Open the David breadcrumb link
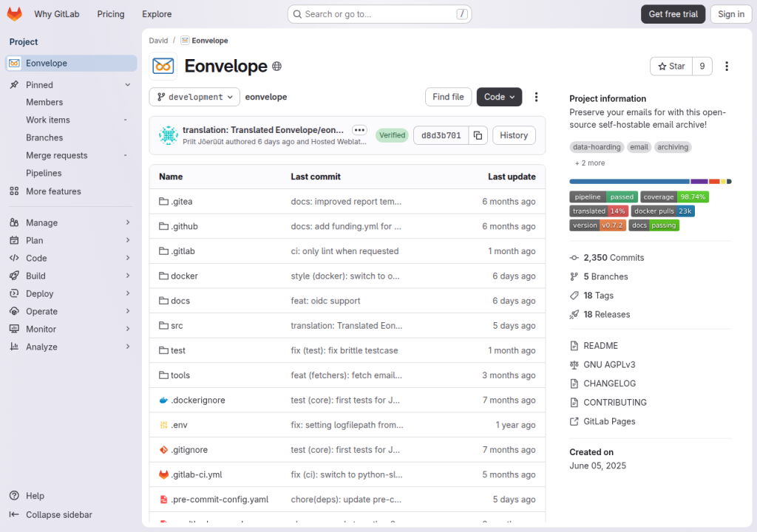The width and height of the screenshot is (757, 532). coord(158,41)
